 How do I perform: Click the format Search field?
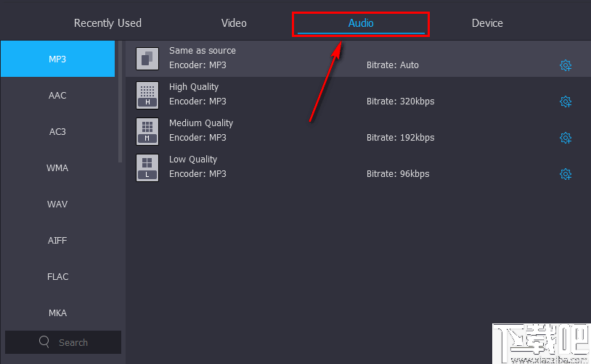click(x=73, y=342)
